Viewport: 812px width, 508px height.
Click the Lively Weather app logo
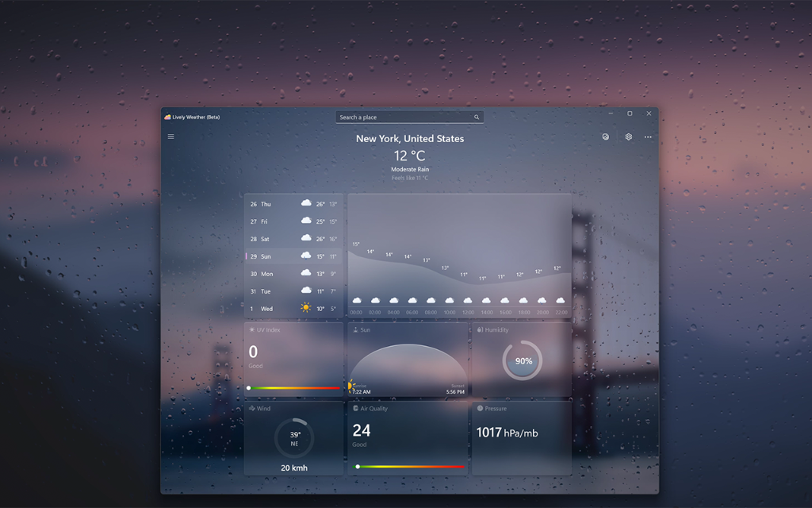tap(167, 117)
